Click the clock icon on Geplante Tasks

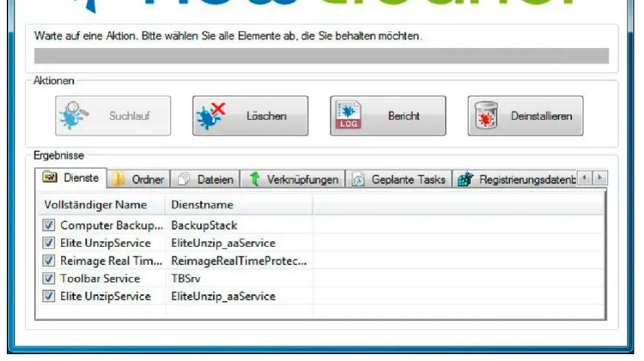click(358, 180)
